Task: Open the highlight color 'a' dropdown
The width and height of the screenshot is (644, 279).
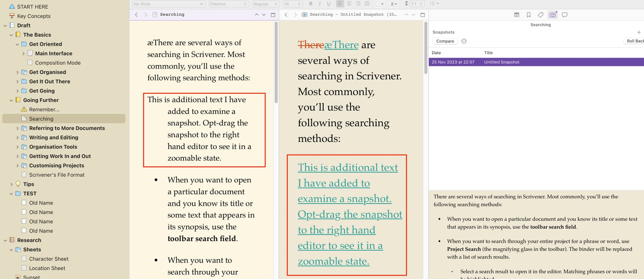Action: coord(393,4)
